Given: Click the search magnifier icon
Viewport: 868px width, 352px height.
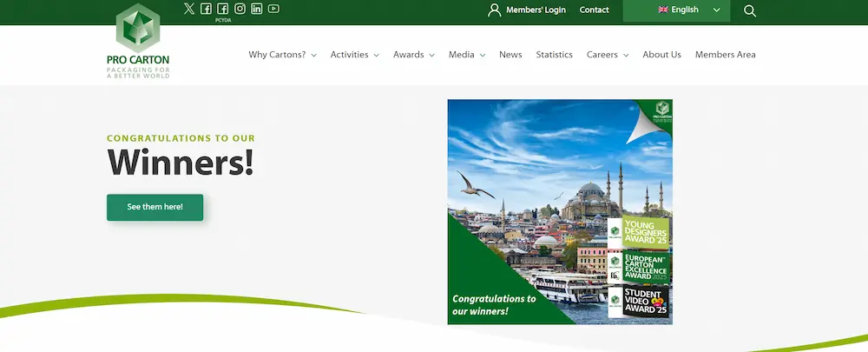Looking at the screenshot, I should coord(750,10).
